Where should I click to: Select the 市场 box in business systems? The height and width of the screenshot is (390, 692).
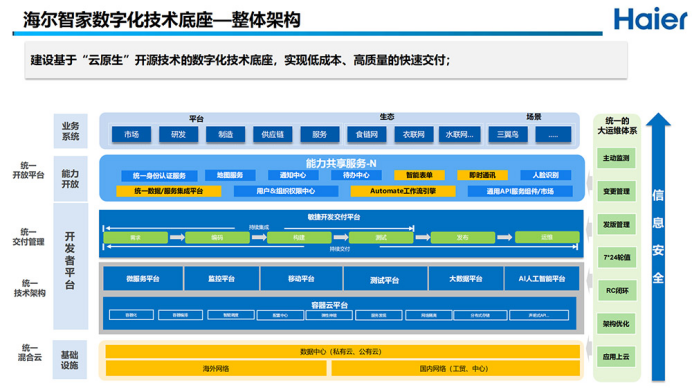tap(132, 135)
